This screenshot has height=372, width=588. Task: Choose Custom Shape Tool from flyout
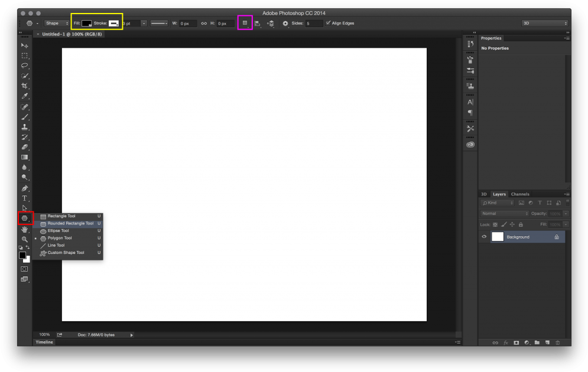point(66,253)
